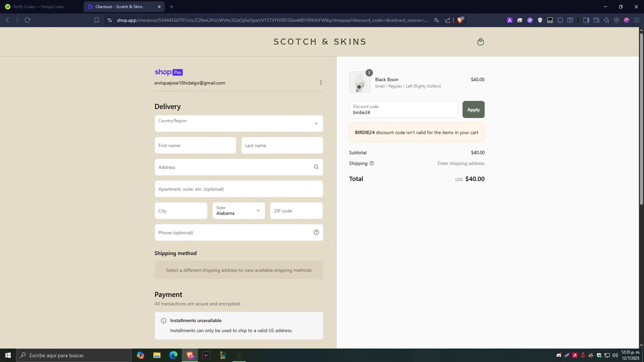The height and width of the screenshot is (362, 644).
Task: Click the taskbar clock and date
Action: point(631,355)
